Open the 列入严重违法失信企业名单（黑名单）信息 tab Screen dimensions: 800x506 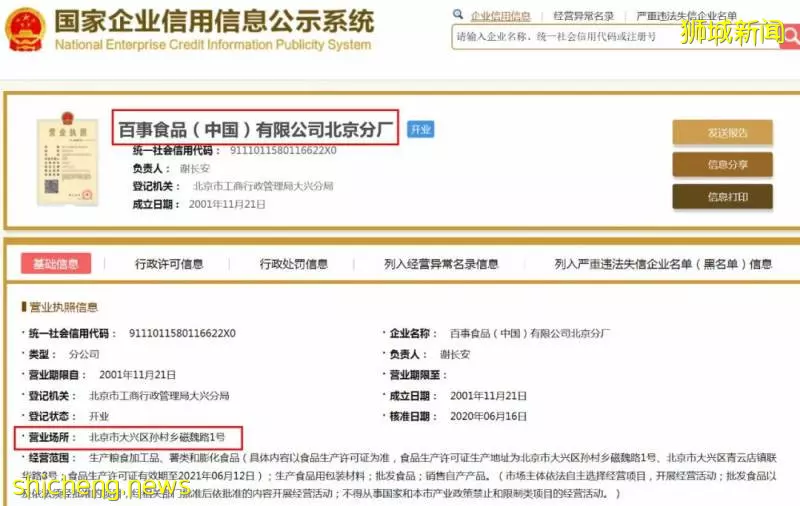663,264
